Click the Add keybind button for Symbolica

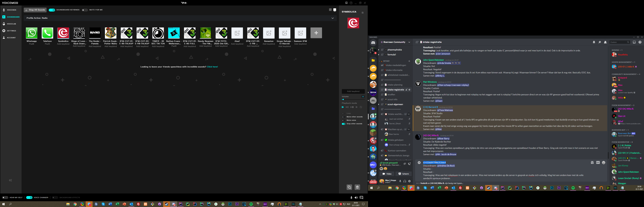[353, 91]
